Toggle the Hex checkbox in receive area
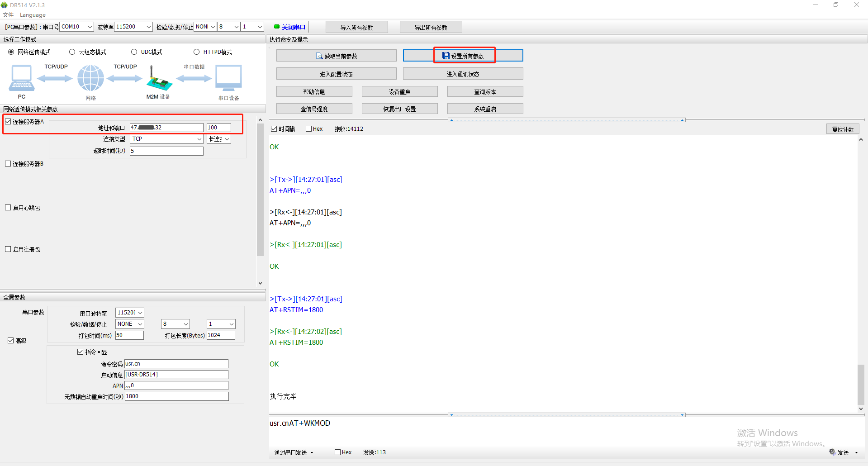 [x=309, y=129]
